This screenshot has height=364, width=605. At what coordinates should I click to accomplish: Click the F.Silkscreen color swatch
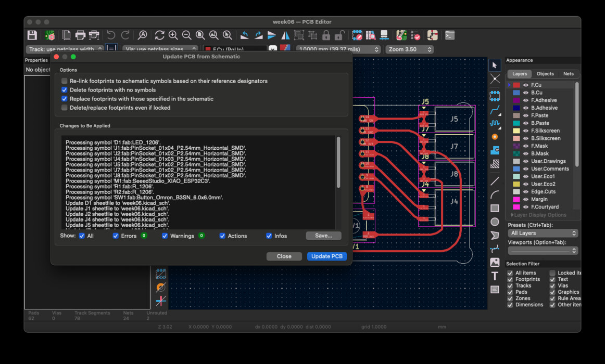pos(516,131)
